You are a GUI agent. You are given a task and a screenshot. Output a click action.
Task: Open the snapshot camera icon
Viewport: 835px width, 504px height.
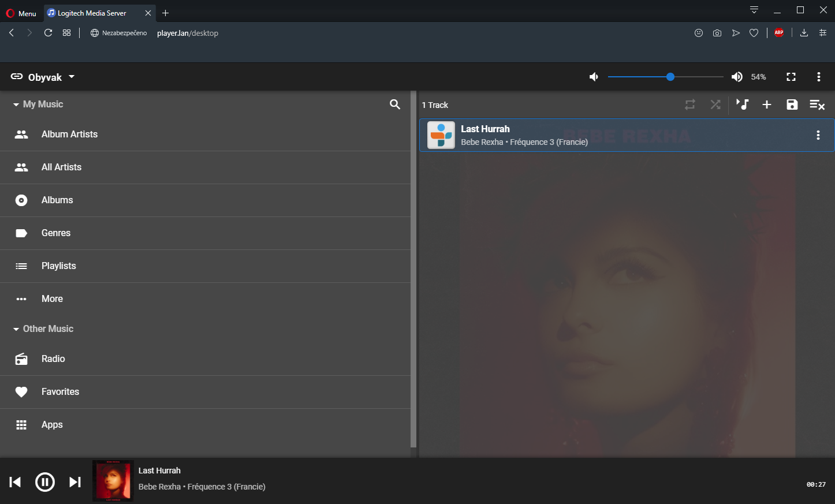pyautogui.click(x=717, y=33)
